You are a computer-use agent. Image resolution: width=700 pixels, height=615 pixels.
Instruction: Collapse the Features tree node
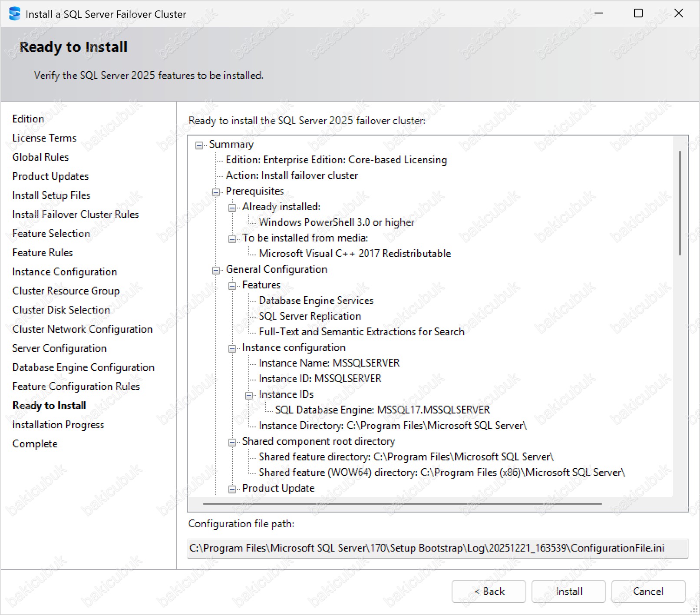[232, 286]
